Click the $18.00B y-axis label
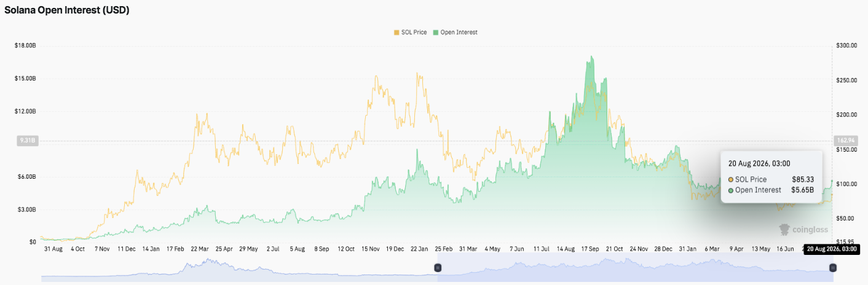868x285 pixels. pyautogui.click(x=25, y=45)
